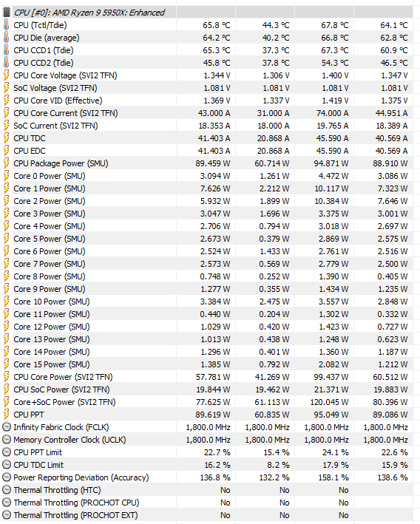Click thermometer icon next to CPU CCD2 (Tdie)
This screenshot has height=524, width=420.
click(x=6, y=63)
